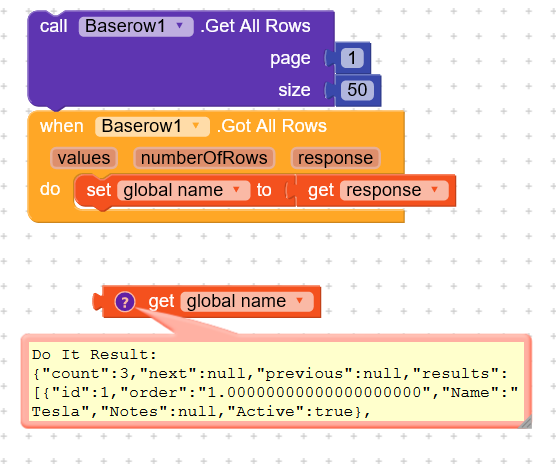Open the Baserow1 dropdown in the call block
Screen dimensions: 556x464
pyautogui.click(x=136, y=26)
